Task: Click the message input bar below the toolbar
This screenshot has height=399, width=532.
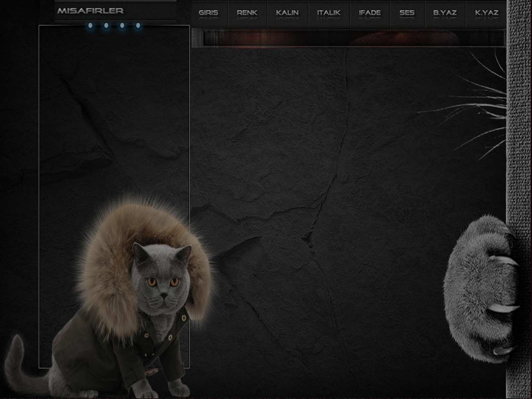Action: [349, 38]
